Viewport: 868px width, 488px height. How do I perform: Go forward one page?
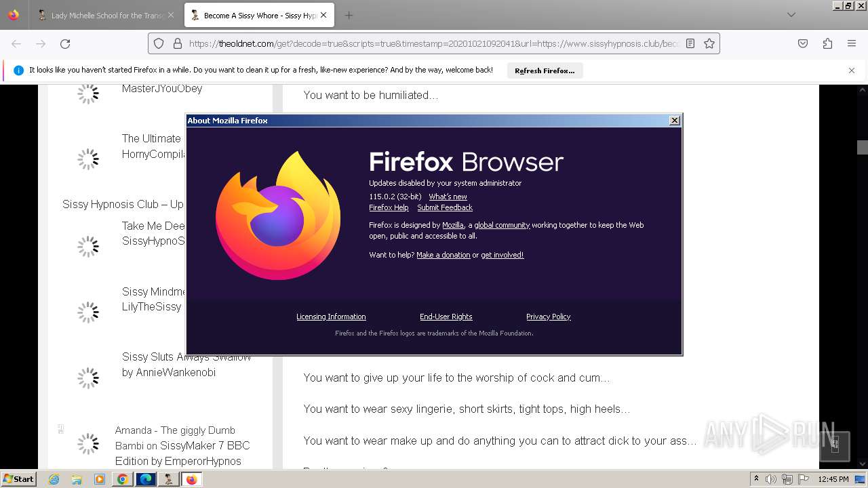(41, 43)
